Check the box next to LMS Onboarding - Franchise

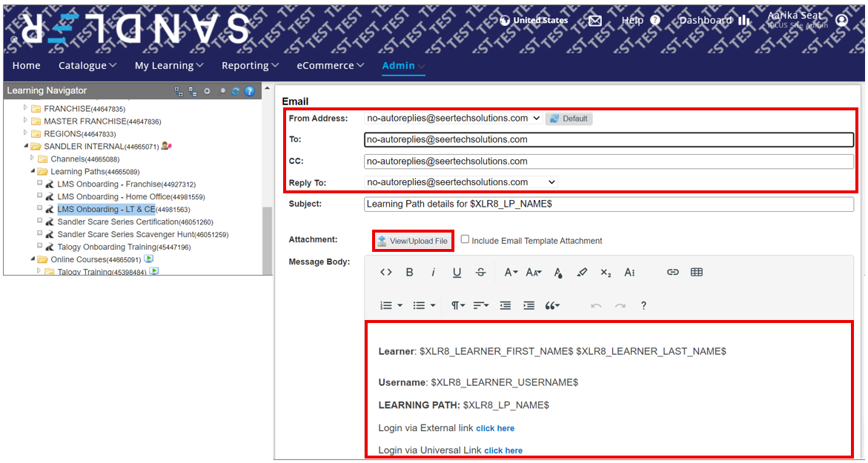tap(39, 184)
